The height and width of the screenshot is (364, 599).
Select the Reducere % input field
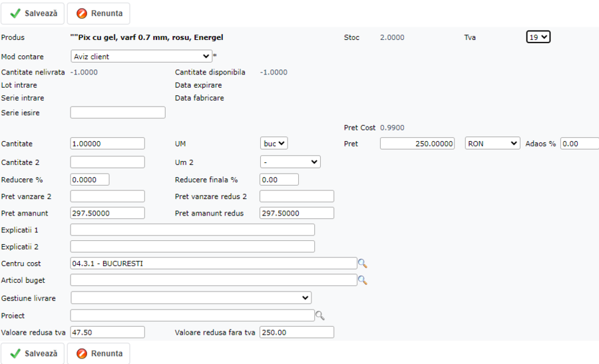(x=89, y=179)
